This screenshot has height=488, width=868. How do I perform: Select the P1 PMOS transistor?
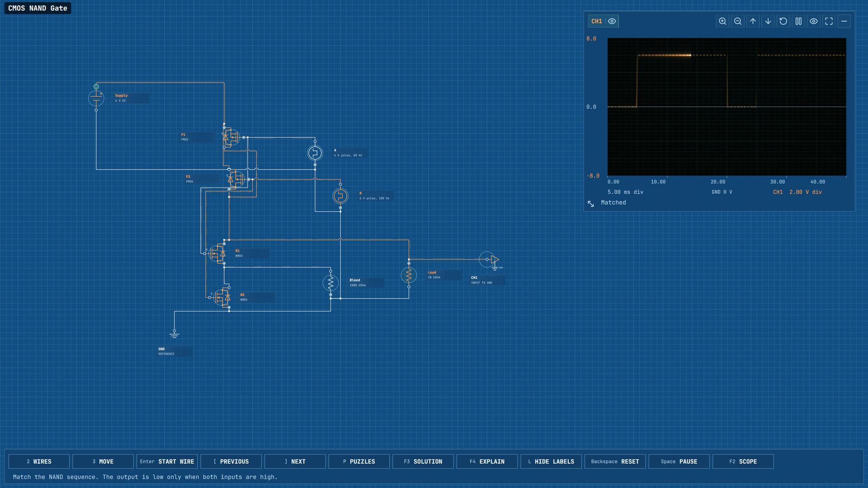231,137
